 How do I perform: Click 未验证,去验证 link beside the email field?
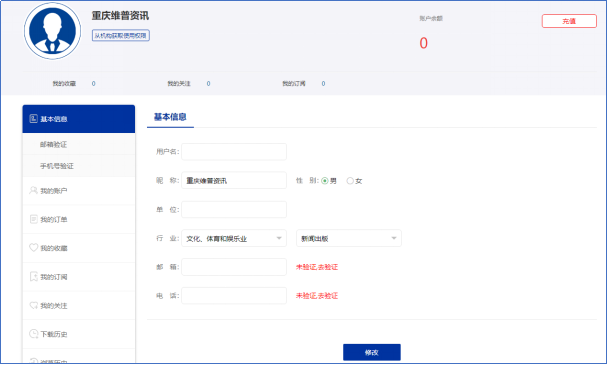point(317,267)
